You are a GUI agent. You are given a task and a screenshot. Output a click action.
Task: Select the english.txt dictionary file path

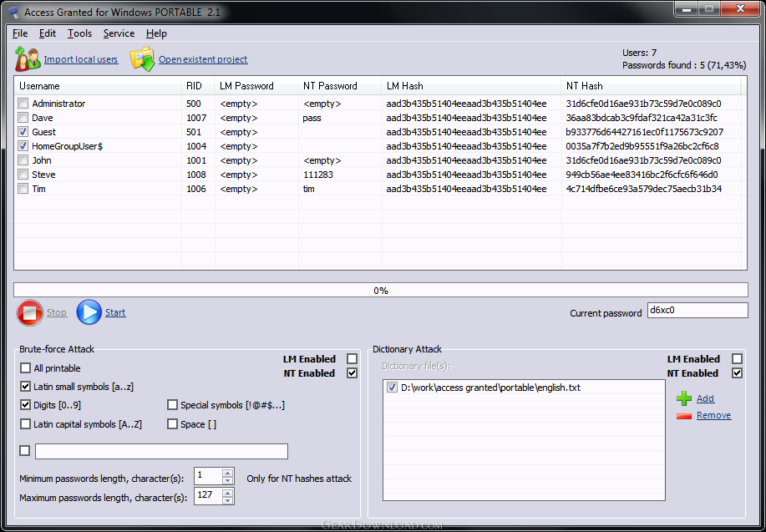tap(490, 388)
